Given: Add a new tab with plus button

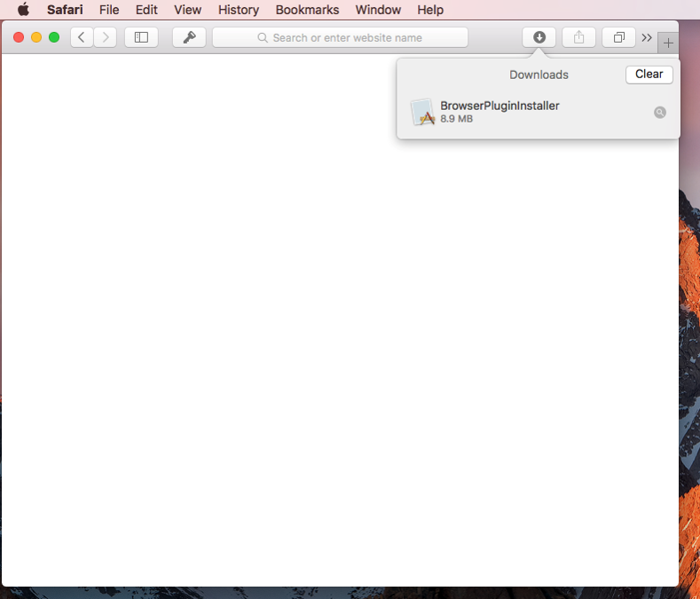Looking at the screenshot, I should (668, 43).
